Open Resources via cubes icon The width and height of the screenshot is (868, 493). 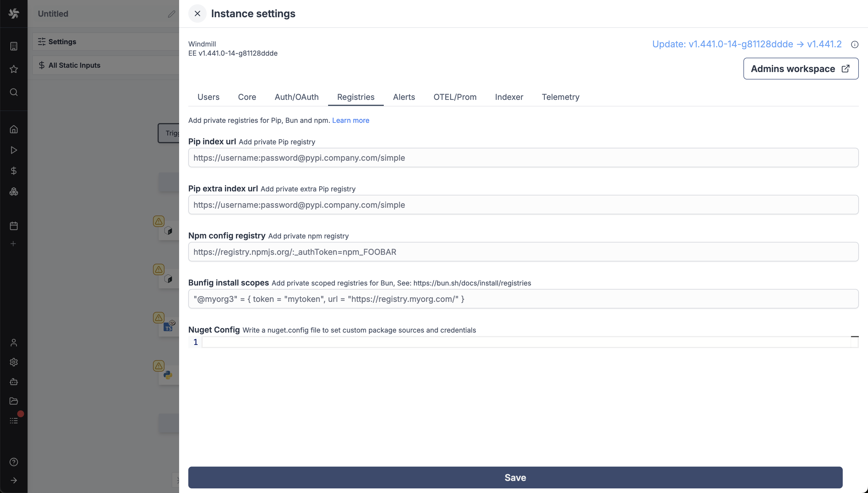click(13, 192)
